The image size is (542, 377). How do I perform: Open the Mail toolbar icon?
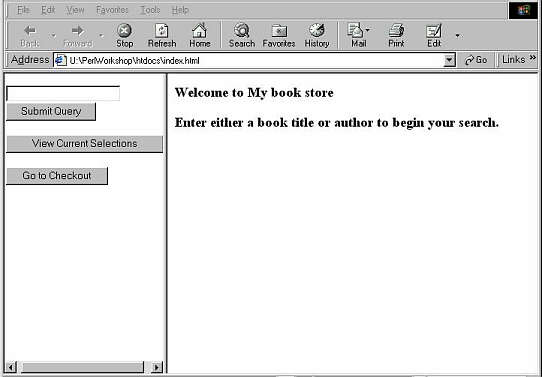point(356,30)
